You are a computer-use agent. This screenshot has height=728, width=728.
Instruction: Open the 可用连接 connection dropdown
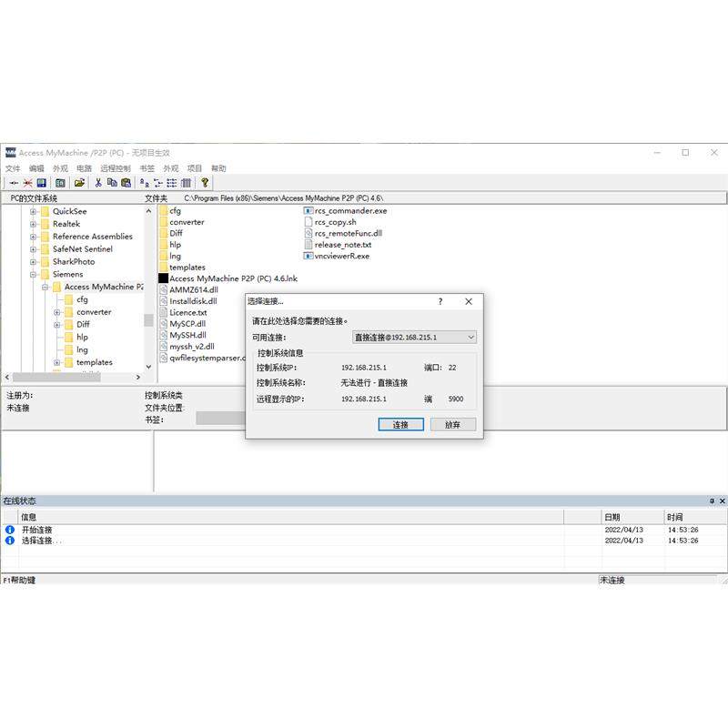pos(471,337)
